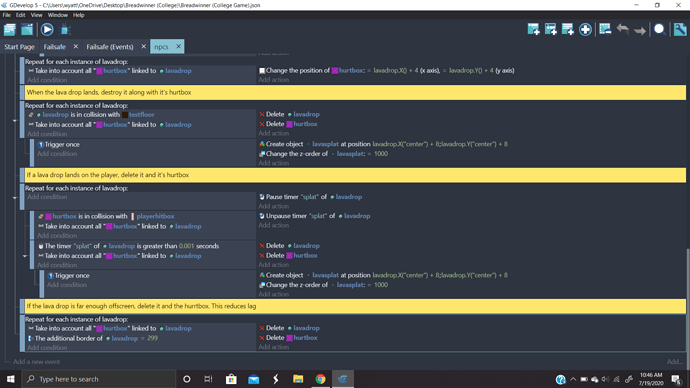
Task: Close the Failsafe tab
Action: pos(76,46)
